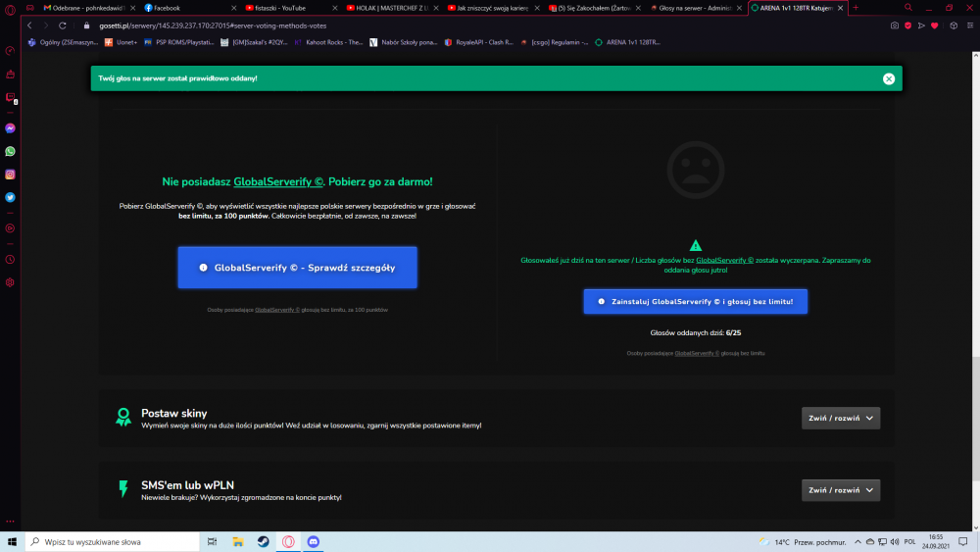Collapse or expand SMS'em lub wPLN section
This screenshot has height=552, width=980.
[841, 490]
